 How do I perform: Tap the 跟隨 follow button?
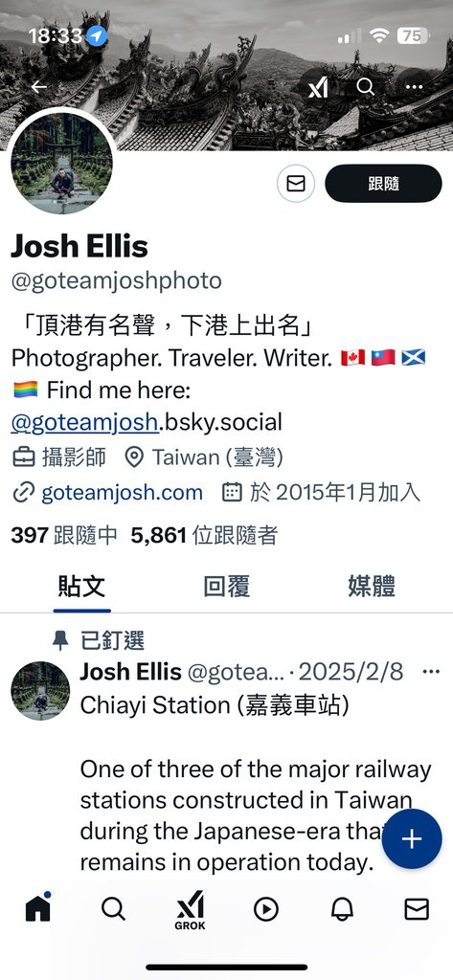pos(383,183)
